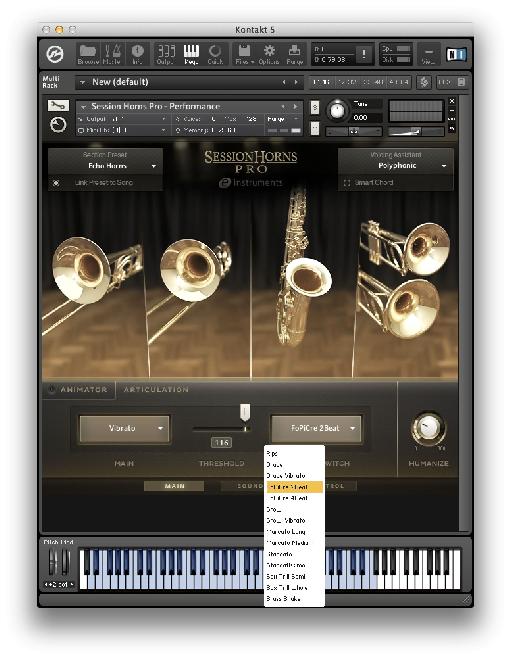This screenshot has height=660, width=512.
Task: Toggle the Animator power button
Action: point(52,390)
